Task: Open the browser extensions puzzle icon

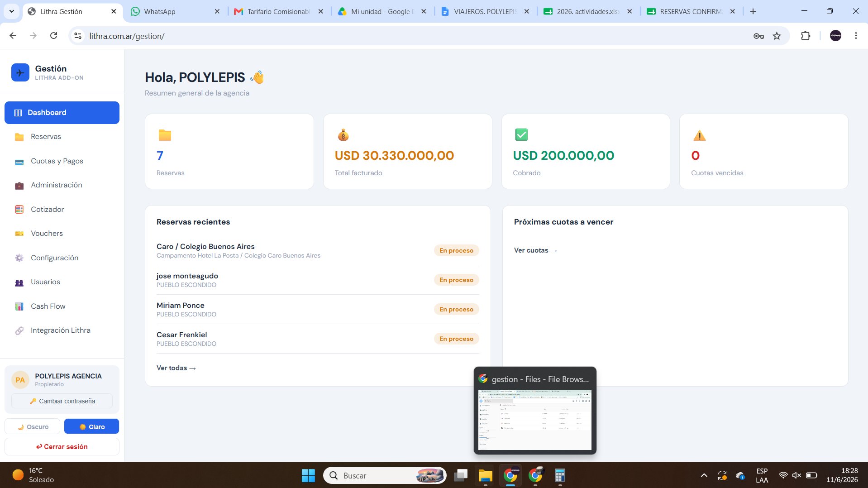Action: click(806, 36)
